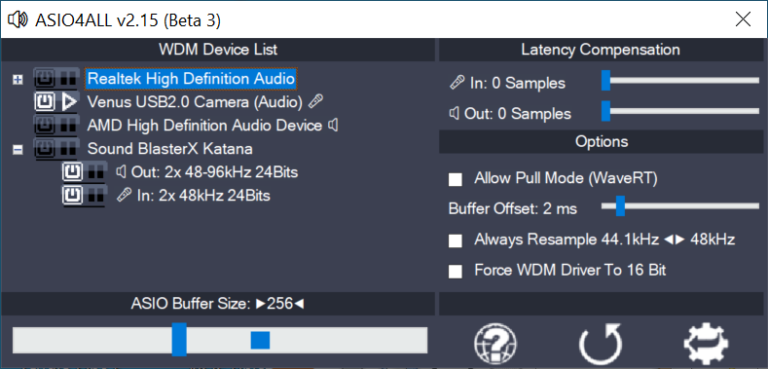768x369 pixels.
Task: Check Always Resample 44.1kHz to 48kHz option
Action: [456, 241]
